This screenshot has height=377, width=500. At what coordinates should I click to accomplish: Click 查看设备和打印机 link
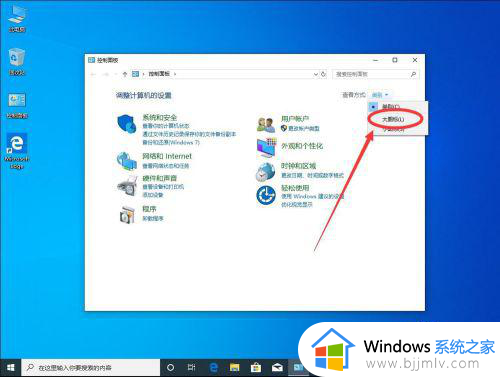(x=163, y=187)
